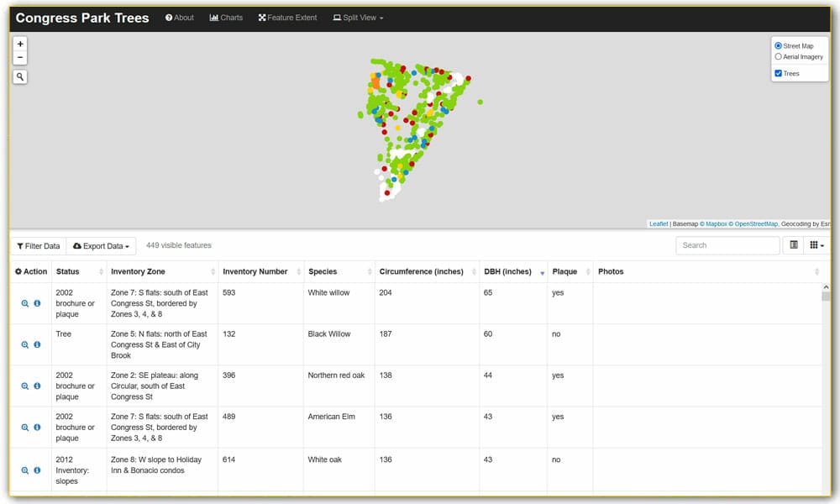Open the Split View dropdown

pos(358,17)
